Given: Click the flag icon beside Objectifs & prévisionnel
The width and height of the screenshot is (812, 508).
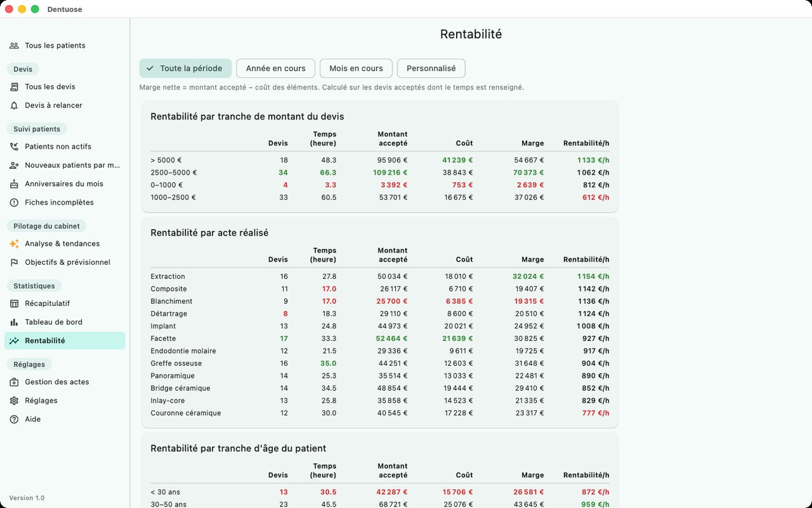Looking at the screenshot, I should (14, 262).
